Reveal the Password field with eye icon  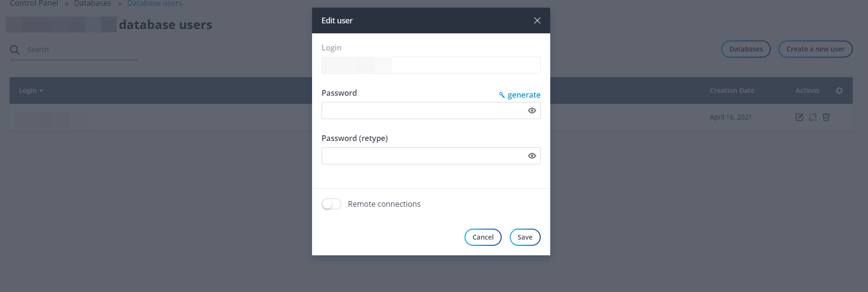532,110
